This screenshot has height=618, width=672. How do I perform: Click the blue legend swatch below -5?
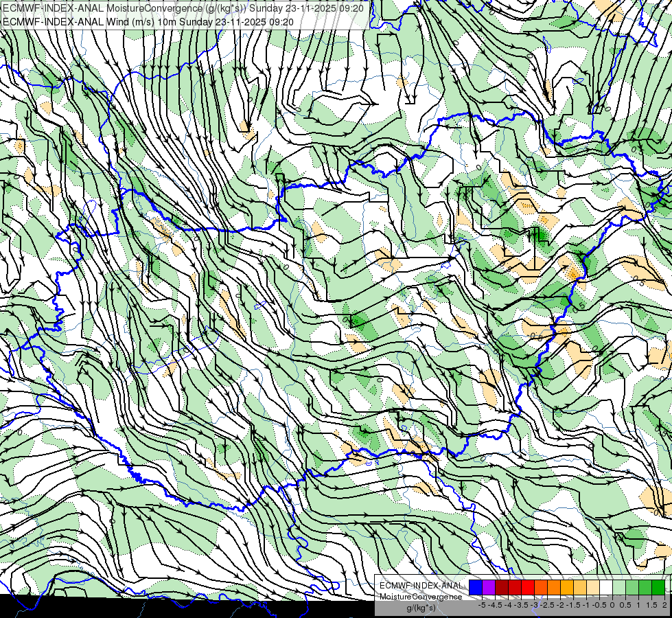pos(476,588)
